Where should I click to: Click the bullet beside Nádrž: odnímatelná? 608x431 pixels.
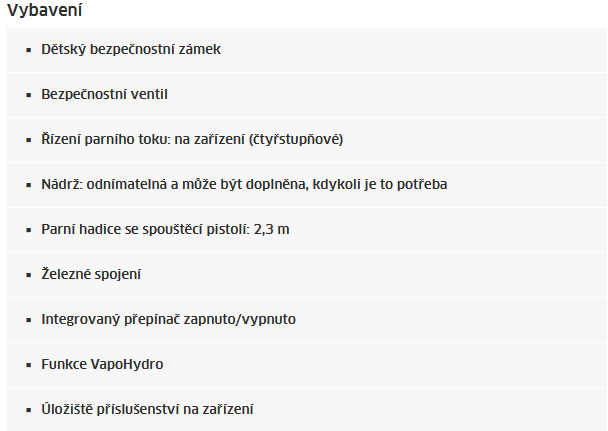[29, 184]
